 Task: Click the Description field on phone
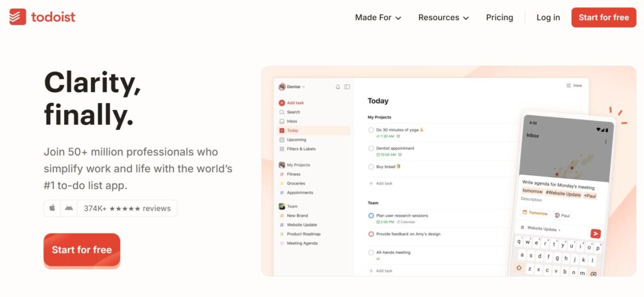tap(531, 200)
